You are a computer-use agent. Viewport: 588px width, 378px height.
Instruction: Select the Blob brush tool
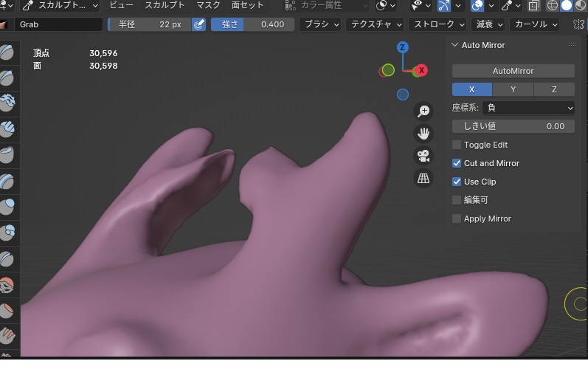7,233
